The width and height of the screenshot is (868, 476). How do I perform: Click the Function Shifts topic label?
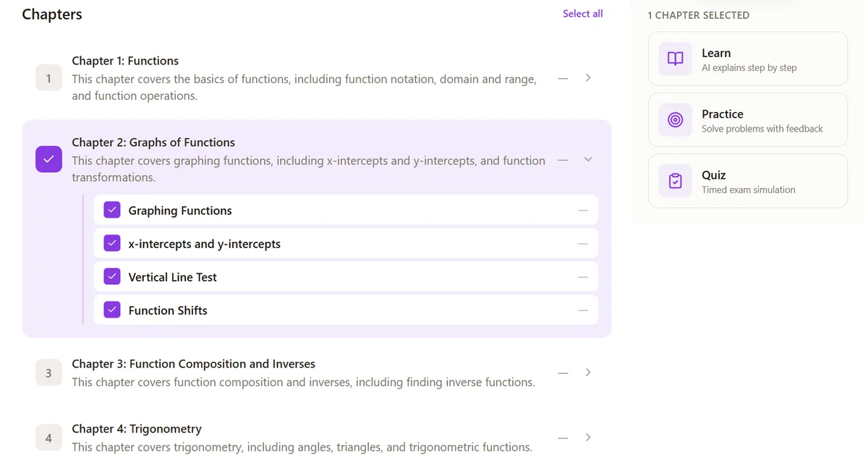(168, 310)
